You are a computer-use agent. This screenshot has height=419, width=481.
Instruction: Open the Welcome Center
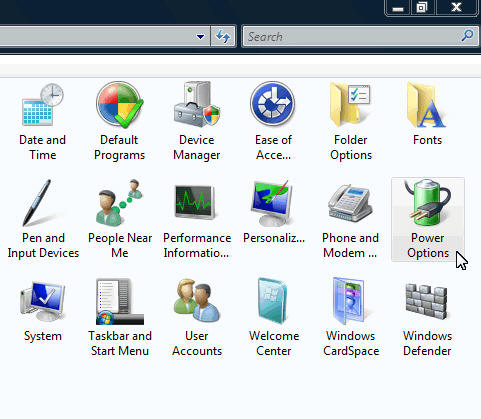coord(273,317)
